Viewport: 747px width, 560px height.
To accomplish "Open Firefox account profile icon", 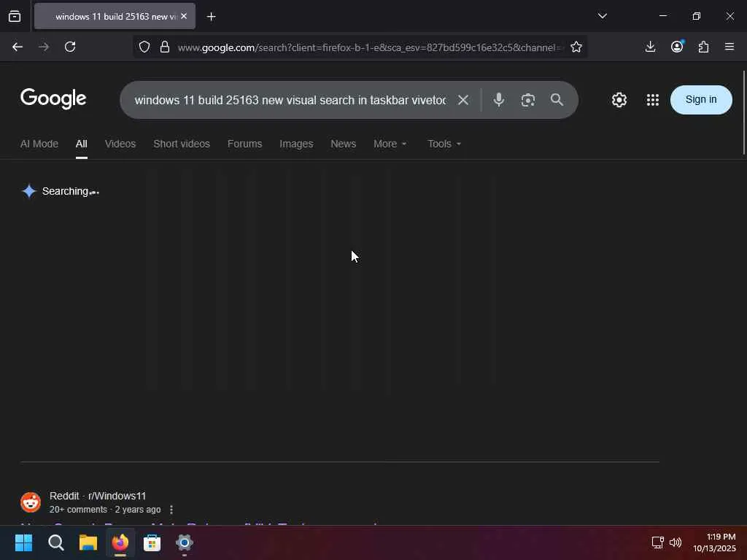I will [x=677, y=46].
